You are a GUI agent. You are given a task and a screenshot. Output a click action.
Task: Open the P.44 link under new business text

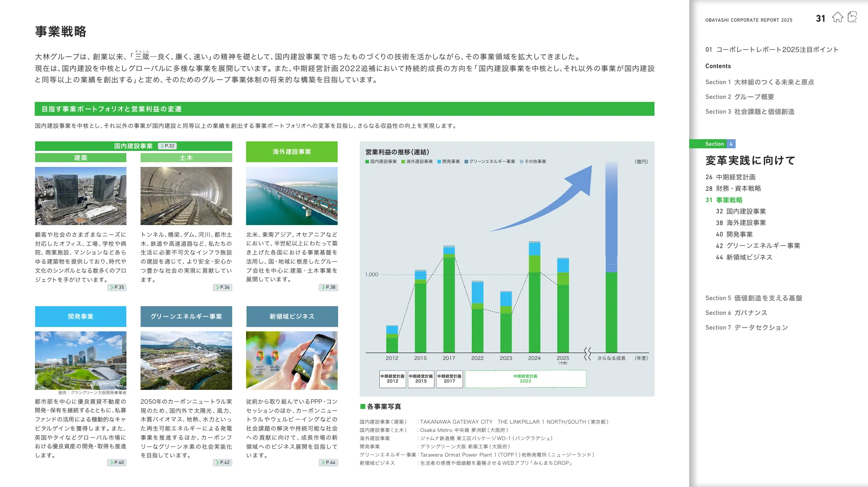328,463
